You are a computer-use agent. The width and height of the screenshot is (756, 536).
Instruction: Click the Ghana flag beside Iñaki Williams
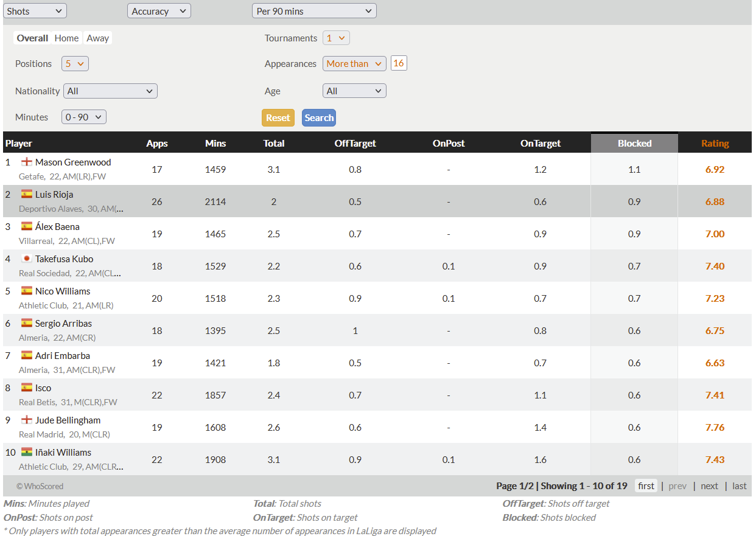27,452
